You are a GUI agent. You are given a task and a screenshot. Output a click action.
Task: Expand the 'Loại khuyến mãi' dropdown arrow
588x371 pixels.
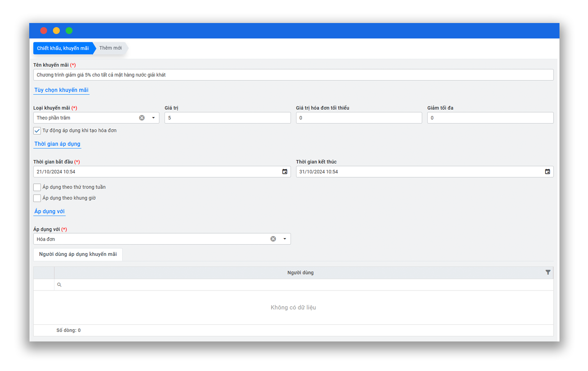[153, 118]
